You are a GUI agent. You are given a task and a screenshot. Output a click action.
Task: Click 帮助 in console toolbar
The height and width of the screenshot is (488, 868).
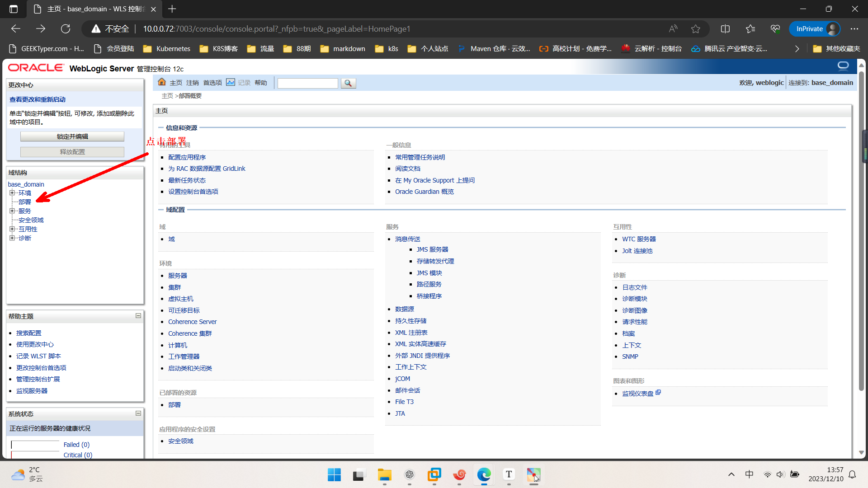[x=261, y=83]
